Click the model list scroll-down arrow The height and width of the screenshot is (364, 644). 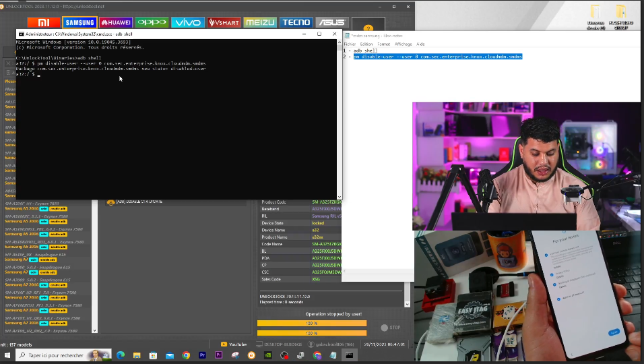[x=94, y=330]
